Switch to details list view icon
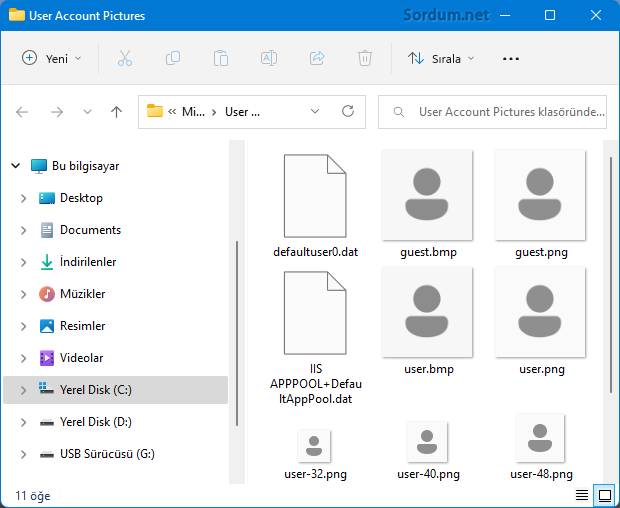620x508 pixels. [x=582, y=495]
